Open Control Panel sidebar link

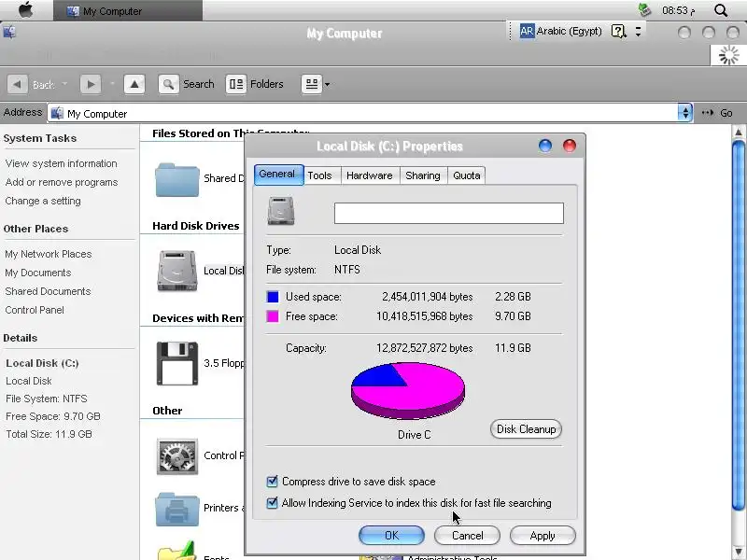(35, 310)
